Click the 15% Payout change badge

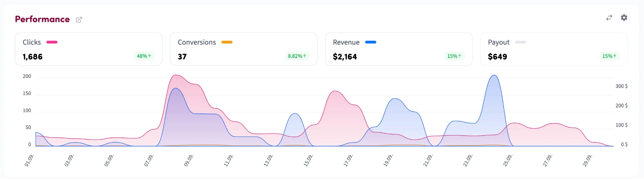[x=609, y=56]
